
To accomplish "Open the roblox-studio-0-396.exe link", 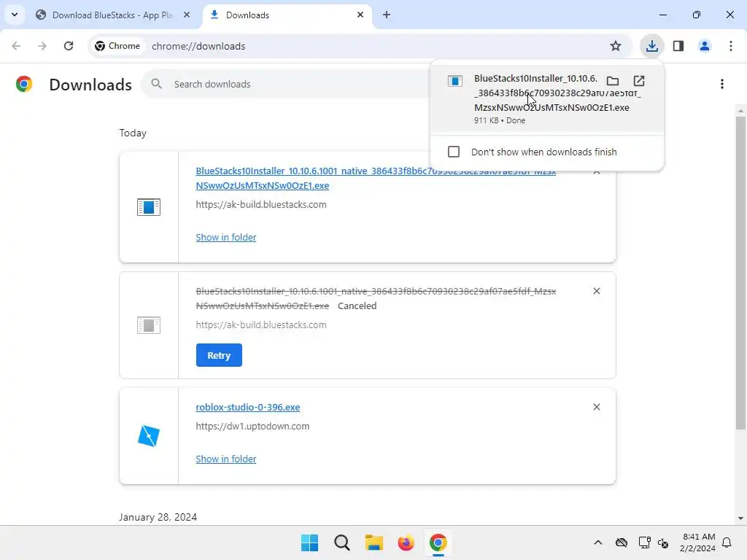I will (x=248, y=407).
